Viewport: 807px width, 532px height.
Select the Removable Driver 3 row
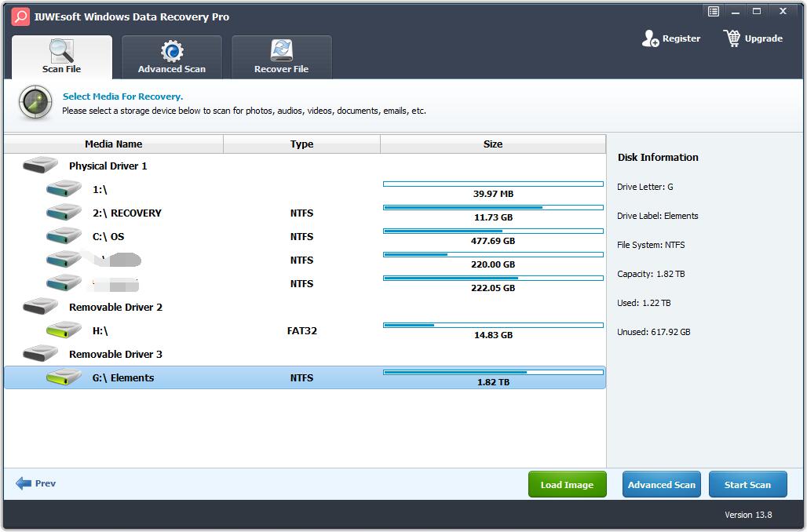pyautogui.click(x=305, y=355)
